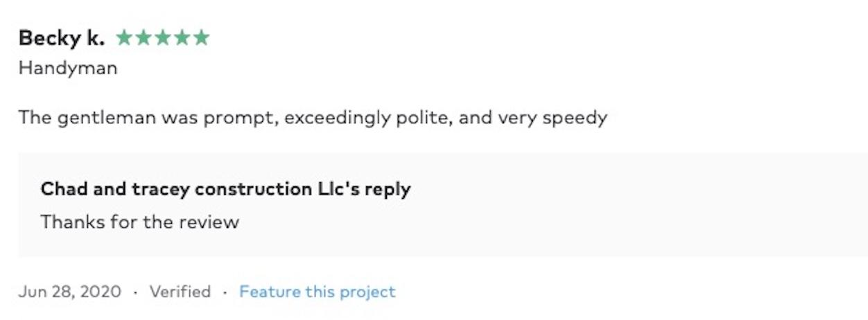Click the fourth green rating star

[x=182, y=37]
